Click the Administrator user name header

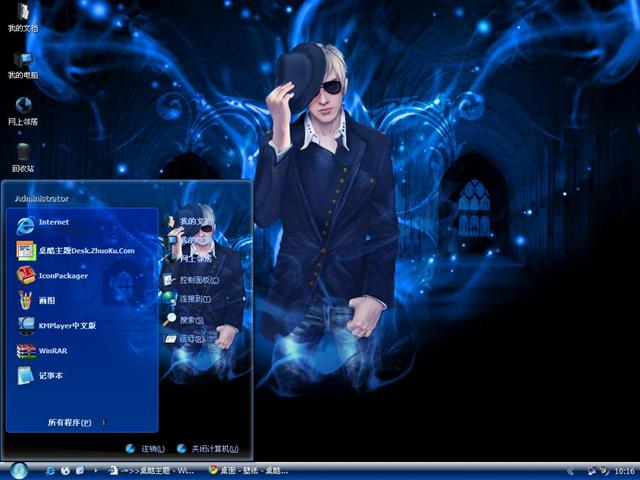(42, 199)
